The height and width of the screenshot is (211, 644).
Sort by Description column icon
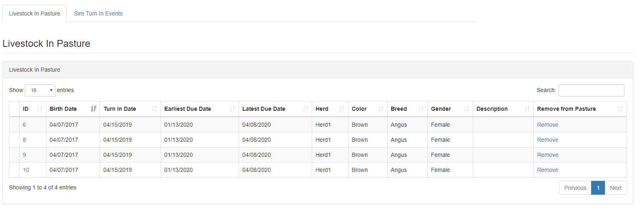coord(527,109)
